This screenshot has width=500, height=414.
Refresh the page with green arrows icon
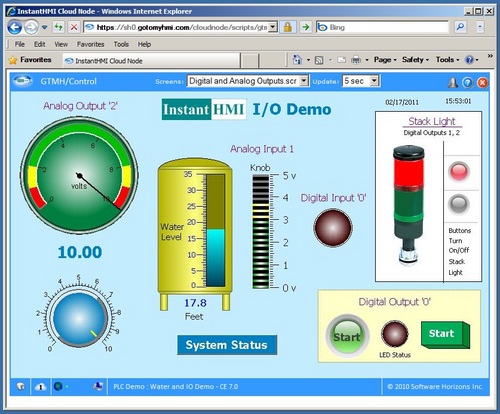click(59, 27)
